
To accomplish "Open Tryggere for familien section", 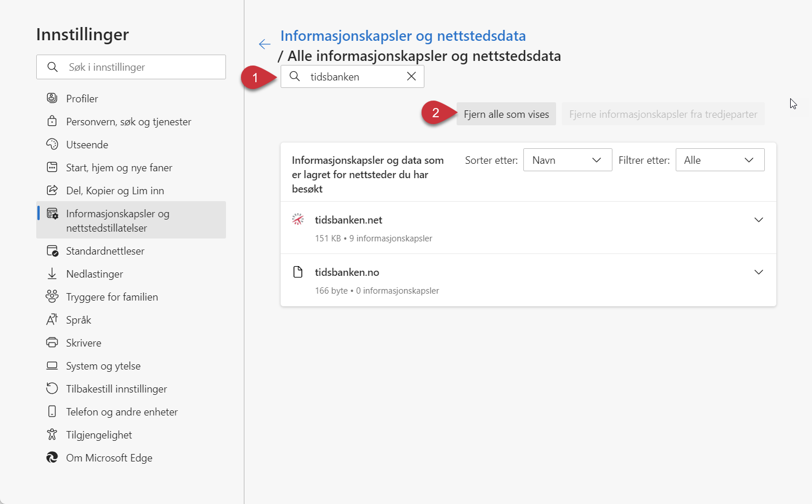I will tap(131, 297).
